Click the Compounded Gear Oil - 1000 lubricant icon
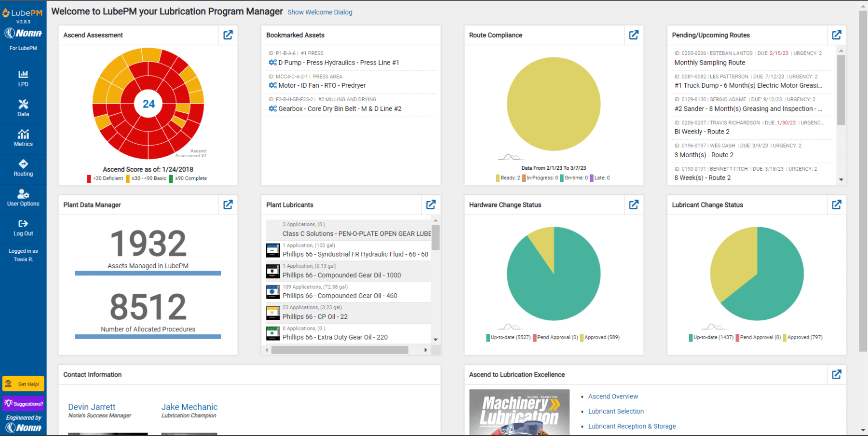Viewport: 868px width, 436px height. pos(273,271)
